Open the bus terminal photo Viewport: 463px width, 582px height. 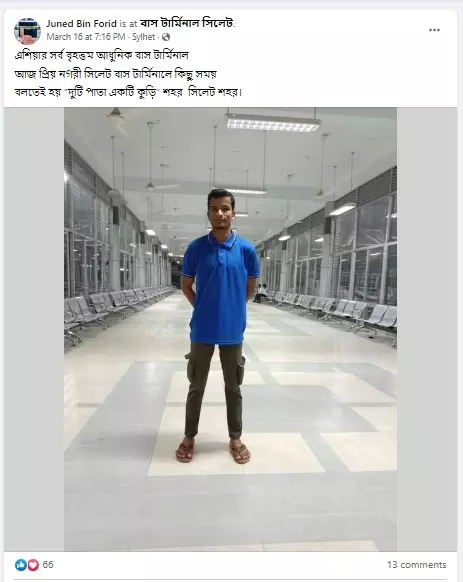click(x=230, y=329)
